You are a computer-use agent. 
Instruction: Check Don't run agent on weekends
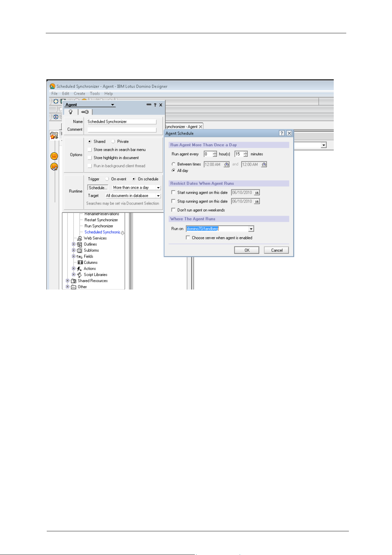point(173,210)
